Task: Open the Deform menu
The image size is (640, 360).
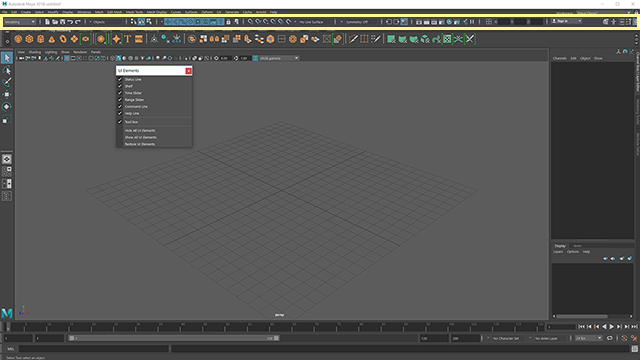Action: pos(207,12)
